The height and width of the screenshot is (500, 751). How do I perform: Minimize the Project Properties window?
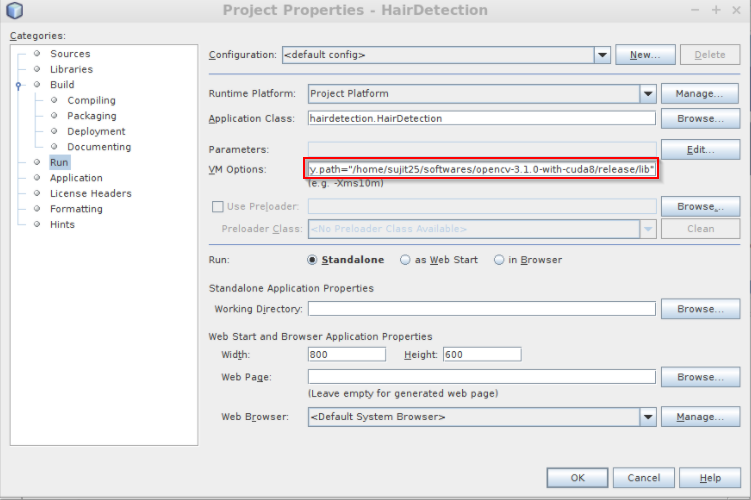(695, 10)
